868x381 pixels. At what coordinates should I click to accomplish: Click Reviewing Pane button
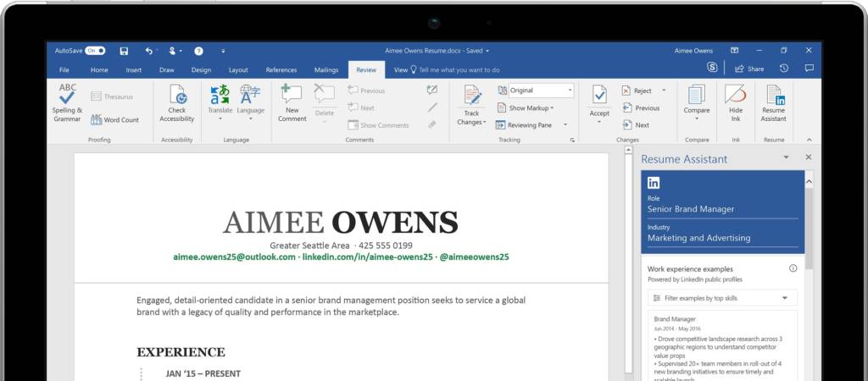pos(524,125)
